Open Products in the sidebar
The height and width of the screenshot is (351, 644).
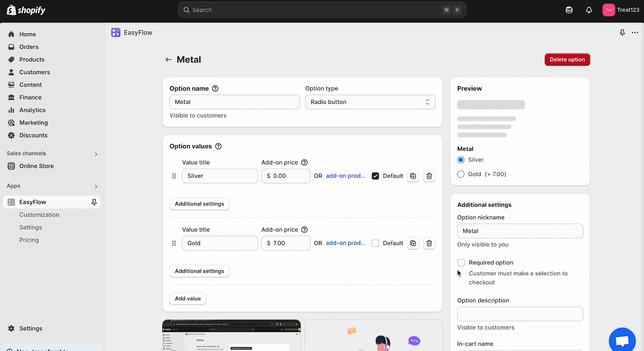click(x=32, y=60)
